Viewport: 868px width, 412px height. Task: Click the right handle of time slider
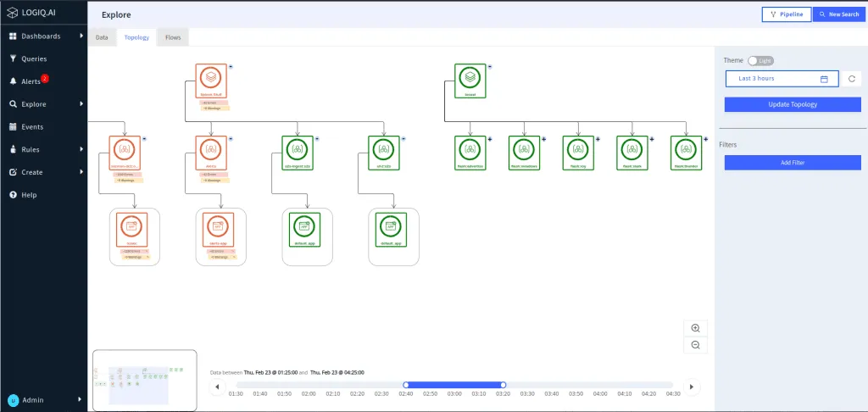point(503,385)
